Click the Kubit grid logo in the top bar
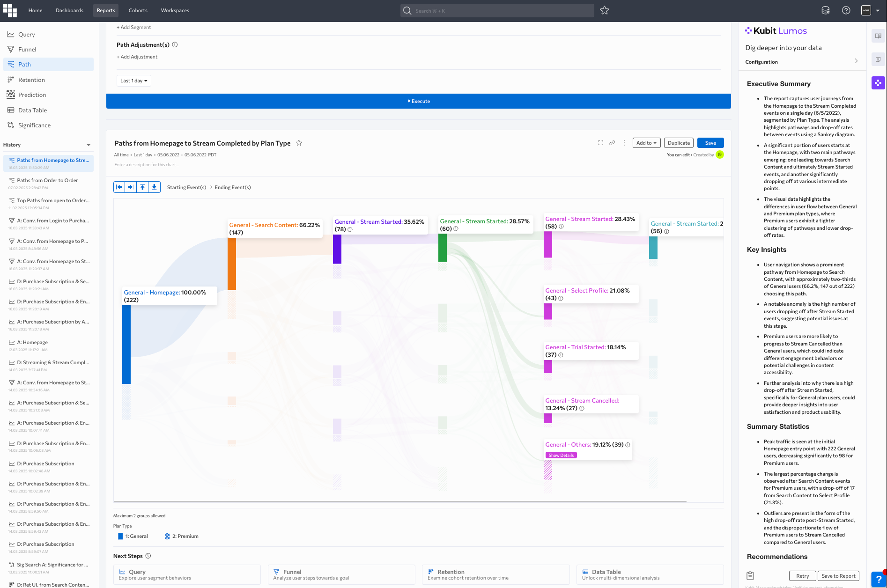887x588 pixels. [10, 10]
